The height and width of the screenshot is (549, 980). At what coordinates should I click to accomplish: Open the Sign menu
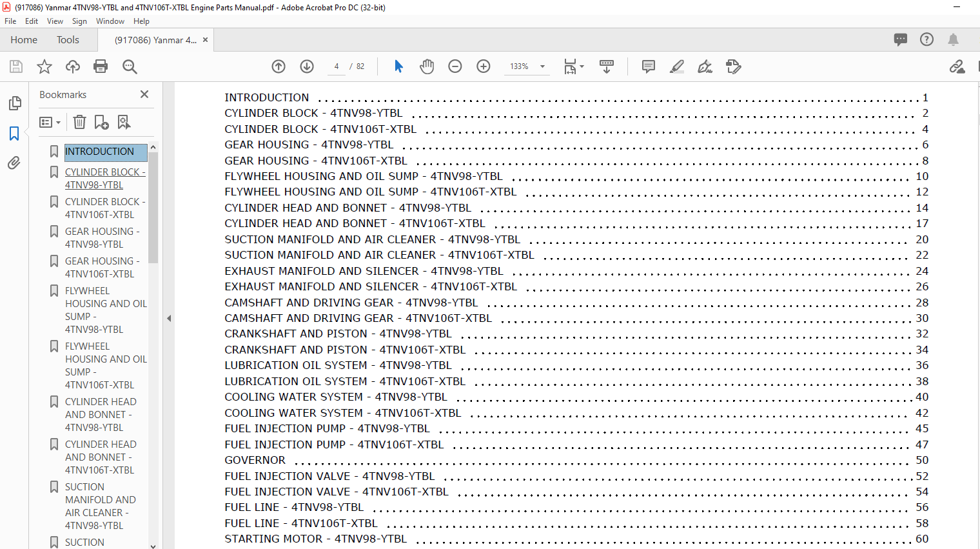click(79, 21)
